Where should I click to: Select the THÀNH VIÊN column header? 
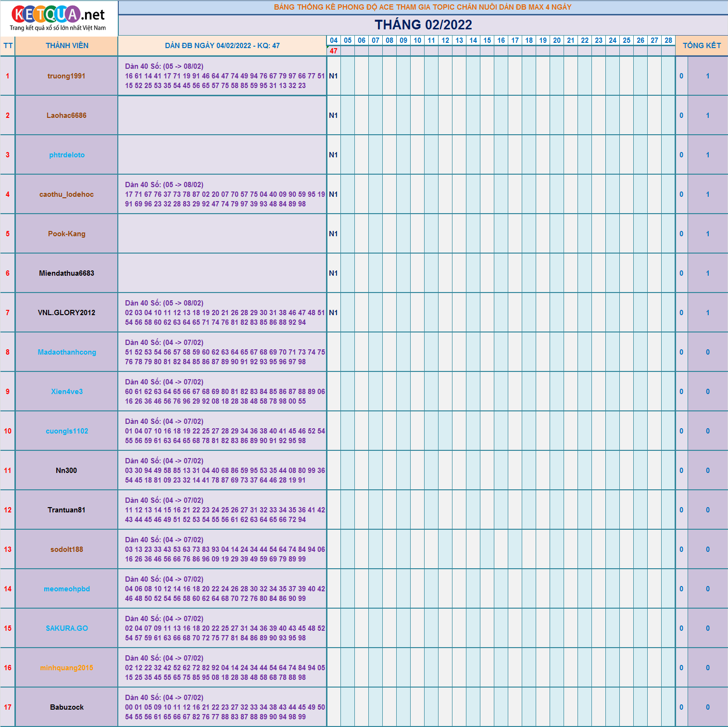pos(67,46)
